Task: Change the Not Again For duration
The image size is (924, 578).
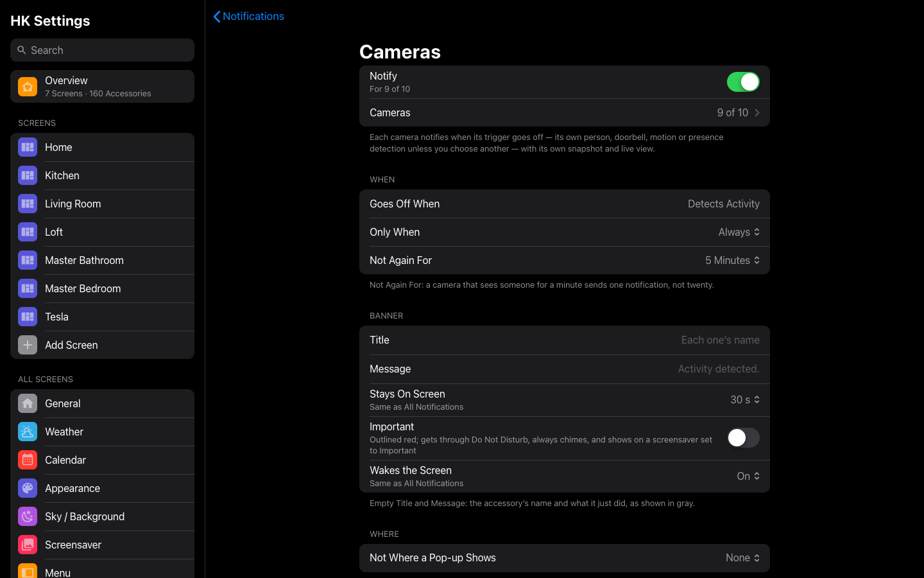Action: (733, 260)
